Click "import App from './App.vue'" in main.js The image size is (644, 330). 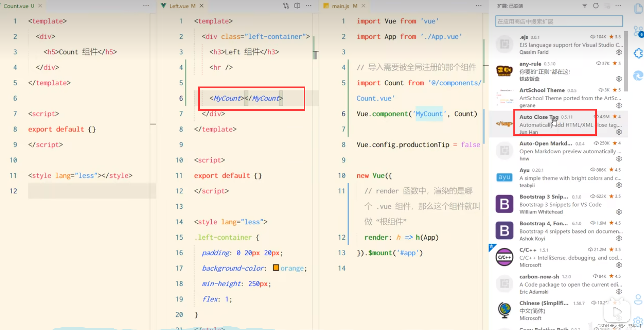[410, 37]
